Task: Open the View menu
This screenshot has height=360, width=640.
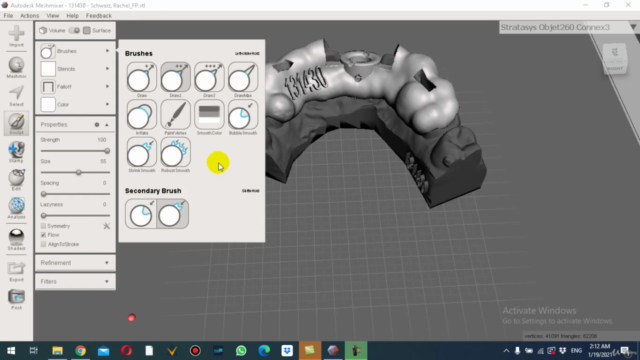Action: click(53, 16)
